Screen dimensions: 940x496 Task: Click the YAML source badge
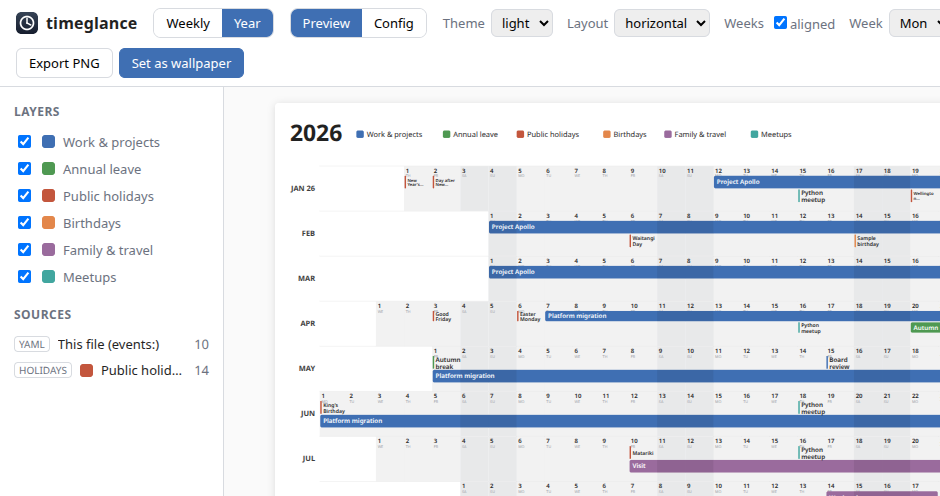pyautogui.click(x=32, y=344)
